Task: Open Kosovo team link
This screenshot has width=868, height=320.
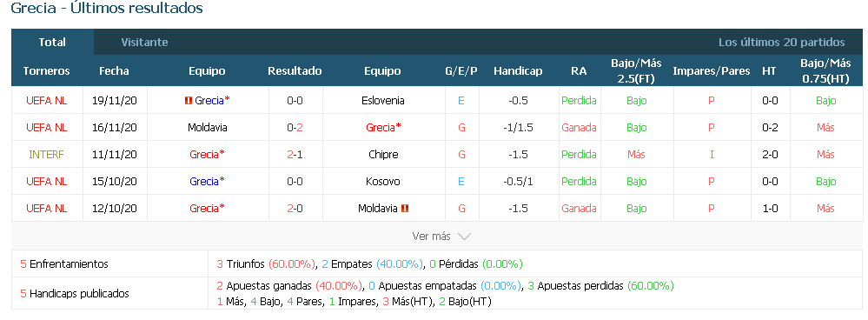Action: tap(382, 181)
